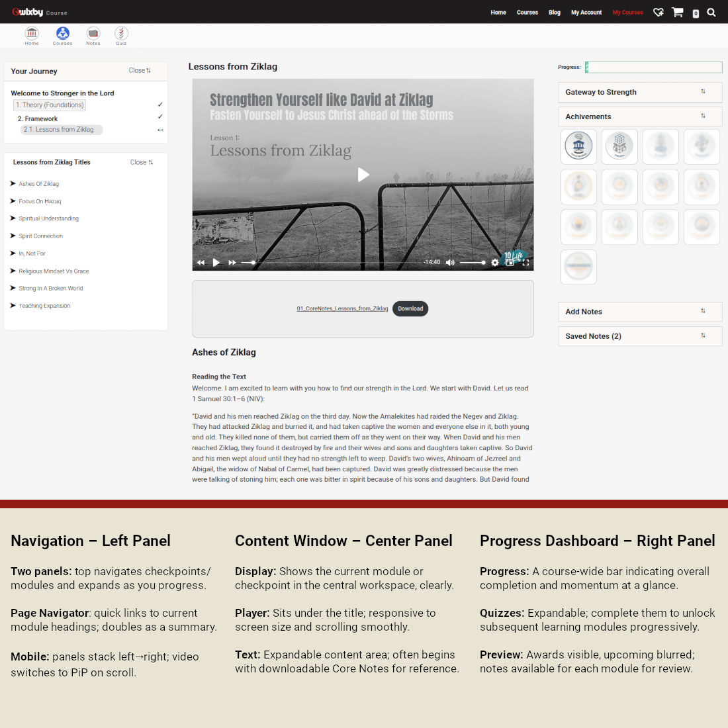The image size is (728, 728).
Task: Close the Your Journey panel
Action: (x=140, y=70)
